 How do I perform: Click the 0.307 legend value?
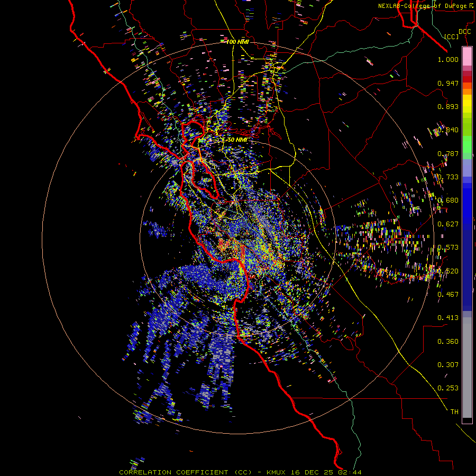coord(448,365)
